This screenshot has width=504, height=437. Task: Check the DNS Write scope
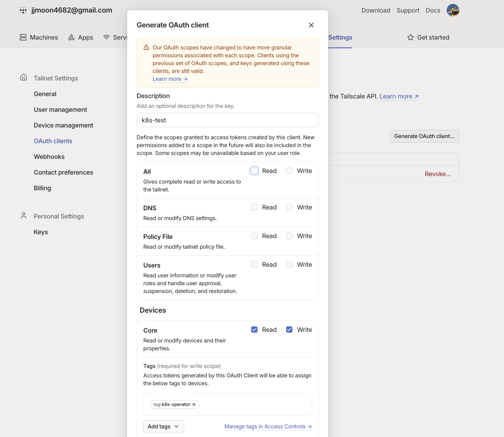point(289,207)
